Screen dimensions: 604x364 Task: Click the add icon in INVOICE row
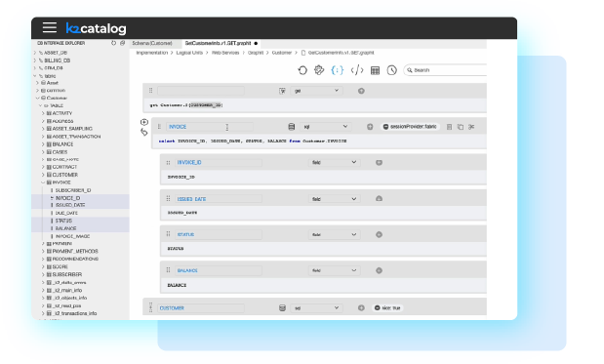(x=370, y=127)
